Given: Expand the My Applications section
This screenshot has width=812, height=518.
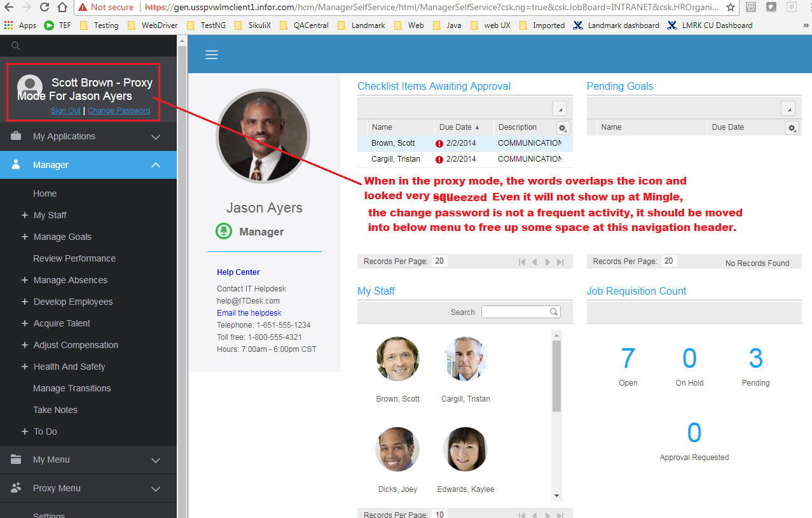Looking at the screenshot, I should pos(156,137).
